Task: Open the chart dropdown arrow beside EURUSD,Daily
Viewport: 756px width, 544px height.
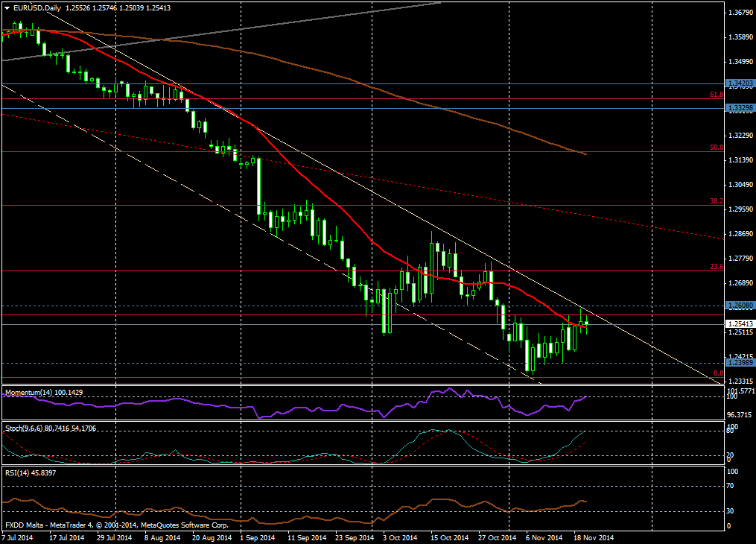Action: click(7, 7)
